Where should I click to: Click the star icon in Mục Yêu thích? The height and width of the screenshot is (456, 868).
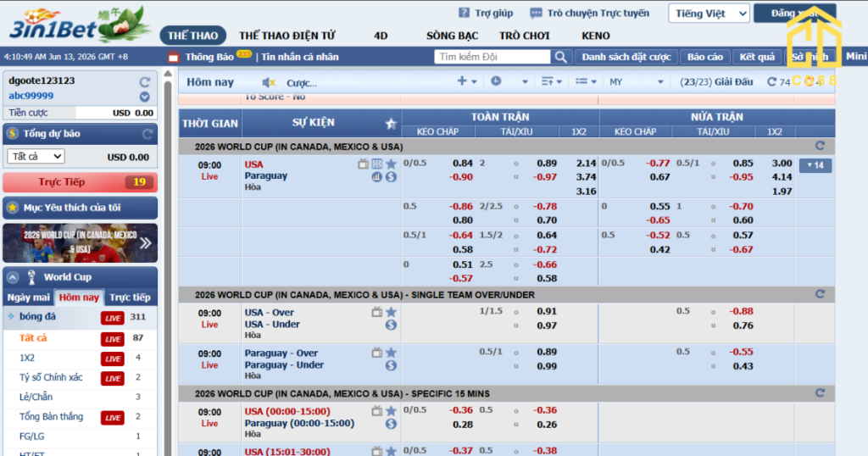12,208
